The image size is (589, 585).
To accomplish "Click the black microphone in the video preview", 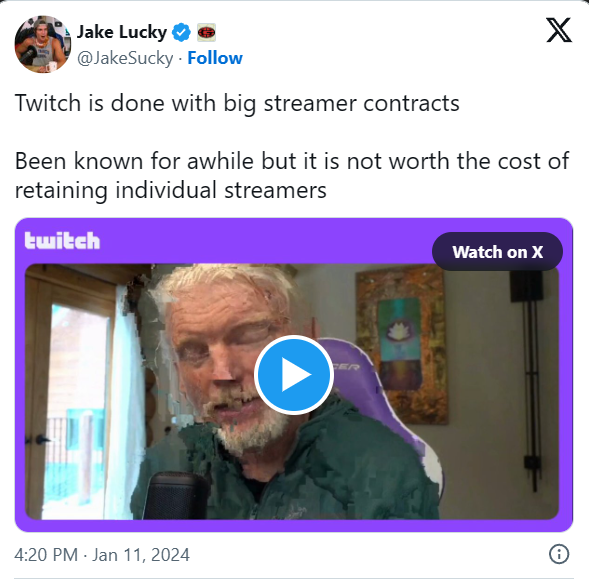I will 175,496.
